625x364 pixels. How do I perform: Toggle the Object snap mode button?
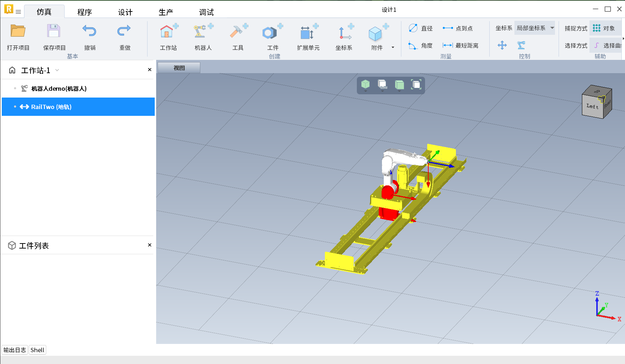coord(605,28)
